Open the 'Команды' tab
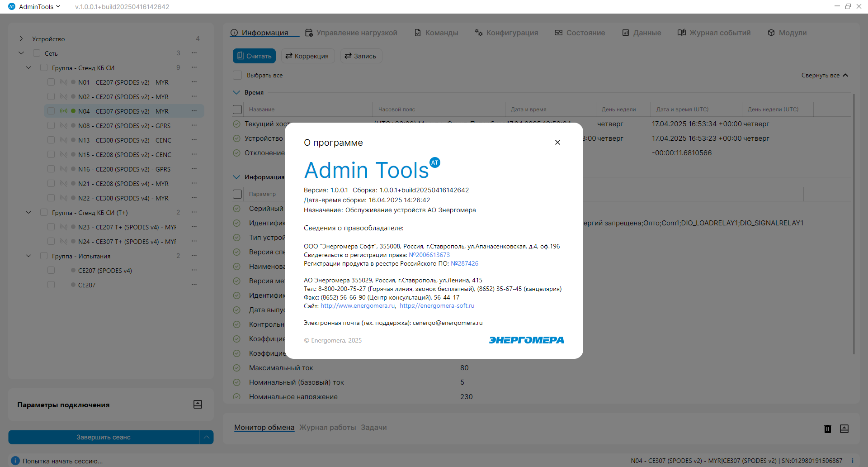This screenshot has width=868, height=467. pos(436,33)
